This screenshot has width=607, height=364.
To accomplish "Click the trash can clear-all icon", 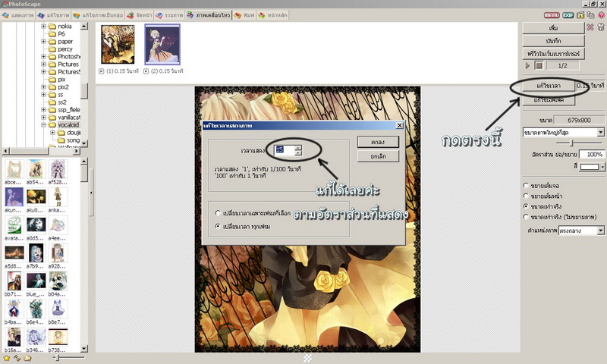I will pos(601,27).
